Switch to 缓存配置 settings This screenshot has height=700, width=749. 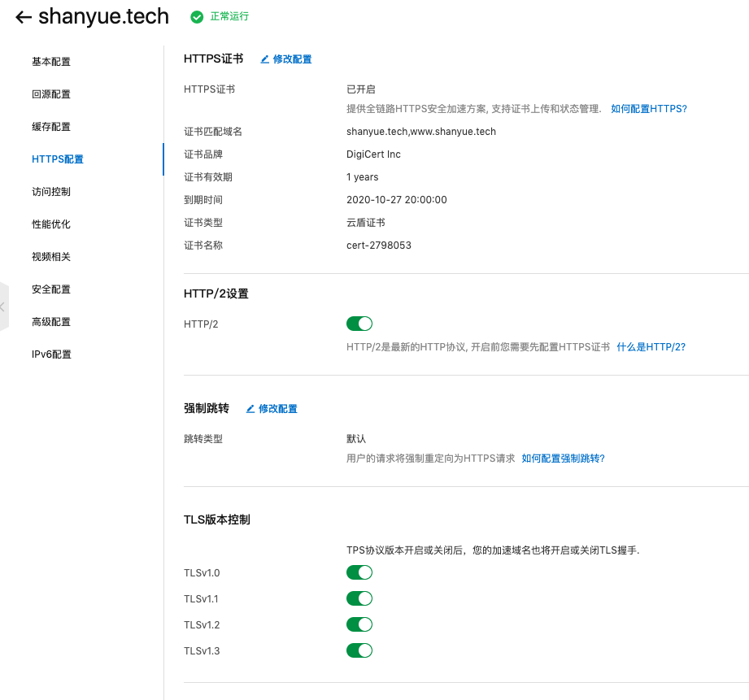click(52, 126)
